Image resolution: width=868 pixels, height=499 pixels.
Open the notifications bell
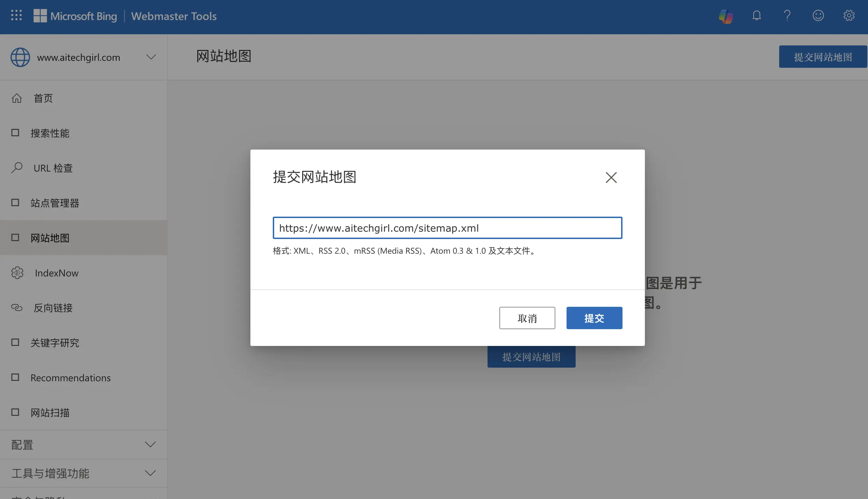click(757, 16)
